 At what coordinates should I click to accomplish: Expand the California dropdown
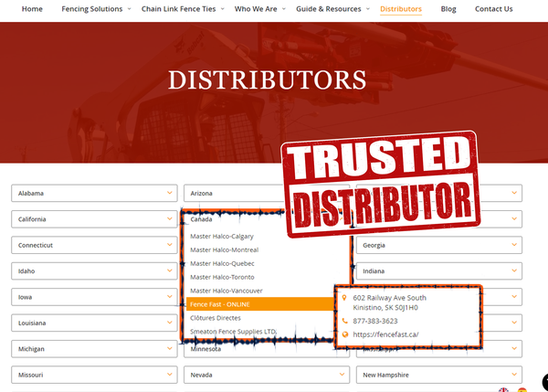[94, 219]
